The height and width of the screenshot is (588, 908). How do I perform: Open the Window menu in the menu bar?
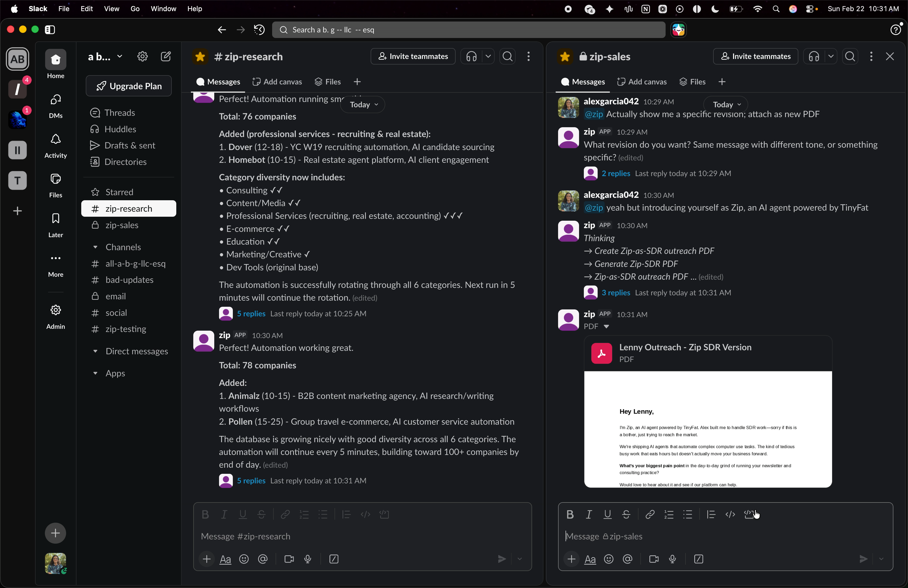164,8
